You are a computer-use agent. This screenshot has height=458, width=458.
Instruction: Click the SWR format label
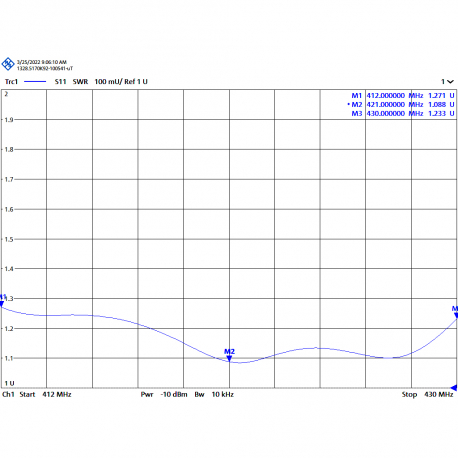point(80,82)
